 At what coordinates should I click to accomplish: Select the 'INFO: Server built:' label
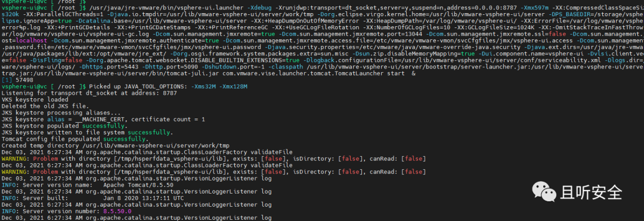35,198
